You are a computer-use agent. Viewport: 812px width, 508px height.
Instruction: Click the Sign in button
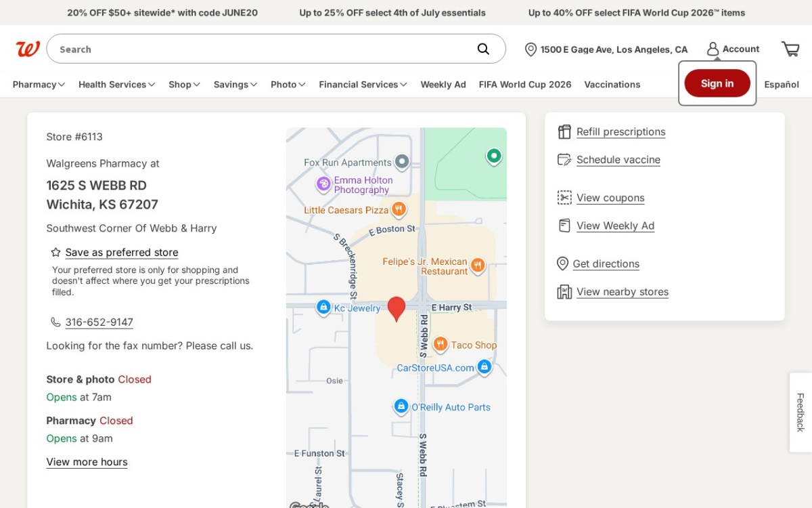click(x=717, y=83)
